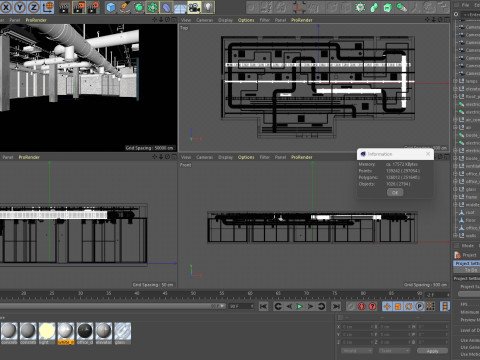Add a Cube primitive object

111,7
